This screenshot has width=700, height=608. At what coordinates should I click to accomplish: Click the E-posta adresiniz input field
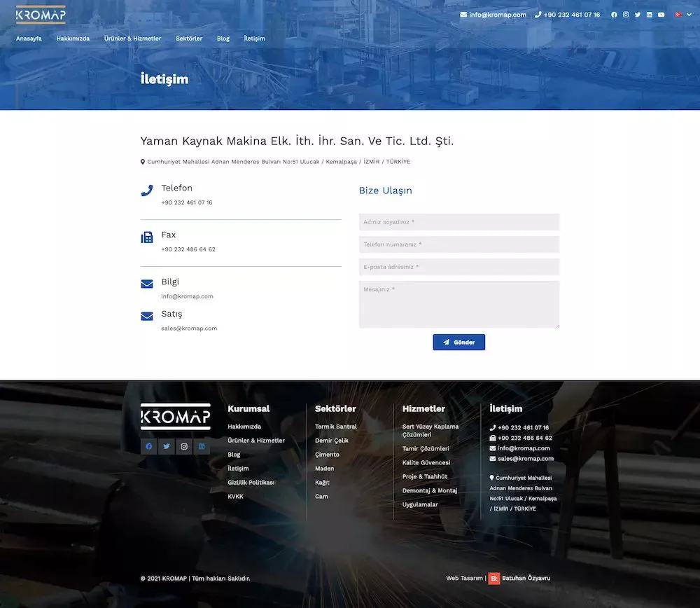(x=459, y=267)
